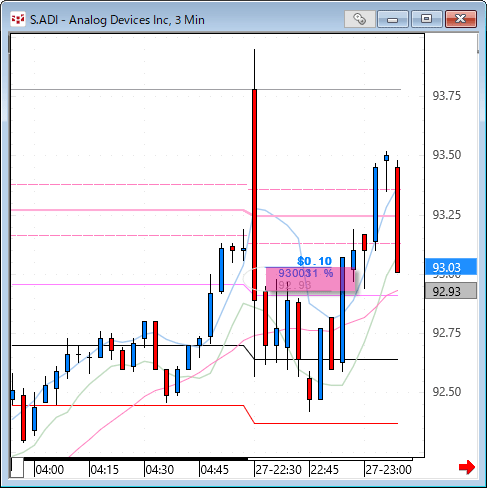Click the red scroll-right arrow

coord(467,467)
